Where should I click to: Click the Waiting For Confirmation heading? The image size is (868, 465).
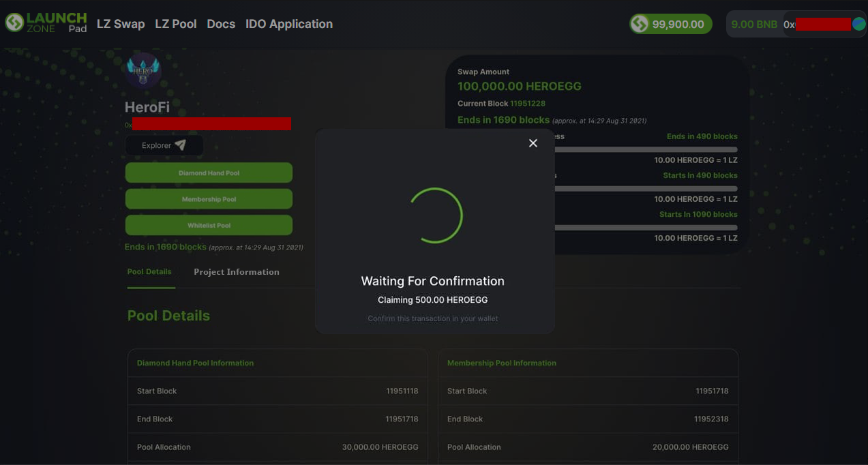[433, 281]
